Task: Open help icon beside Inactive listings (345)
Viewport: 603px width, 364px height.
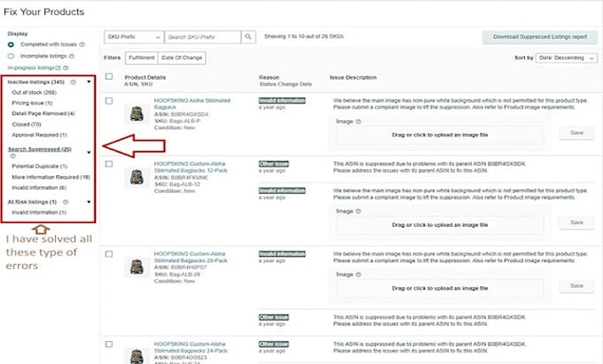Action: click(73, 82)
